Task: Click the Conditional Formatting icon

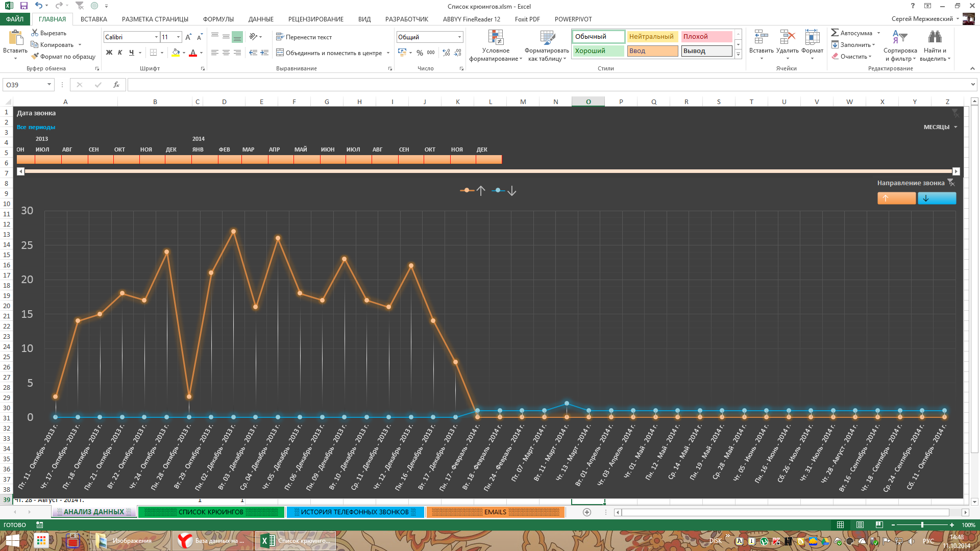Action: point(496,37)
